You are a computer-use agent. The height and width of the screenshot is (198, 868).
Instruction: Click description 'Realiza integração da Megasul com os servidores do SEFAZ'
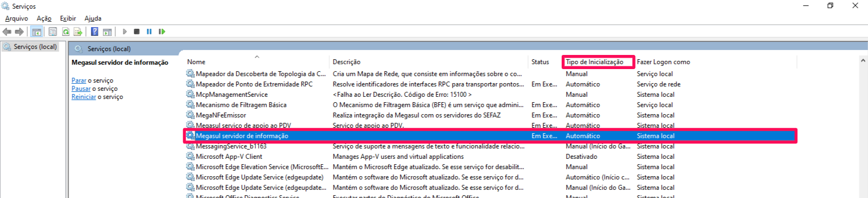pyautogui.click(x=417, y=115)
